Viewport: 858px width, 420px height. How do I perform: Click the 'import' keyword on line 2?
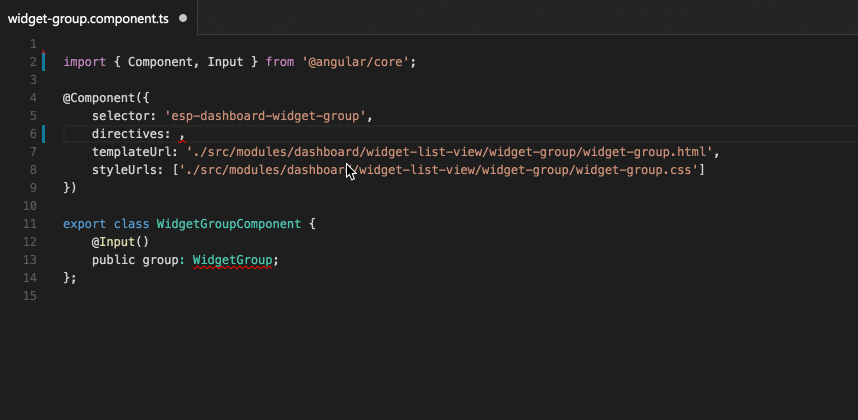85,62
